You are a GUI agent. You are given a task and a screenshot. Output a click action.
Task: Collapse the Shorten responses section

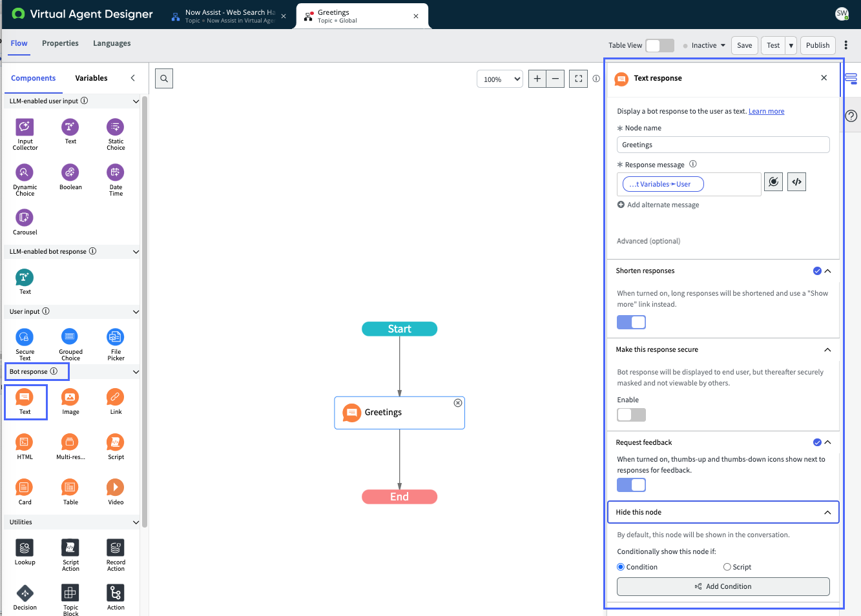827,271
